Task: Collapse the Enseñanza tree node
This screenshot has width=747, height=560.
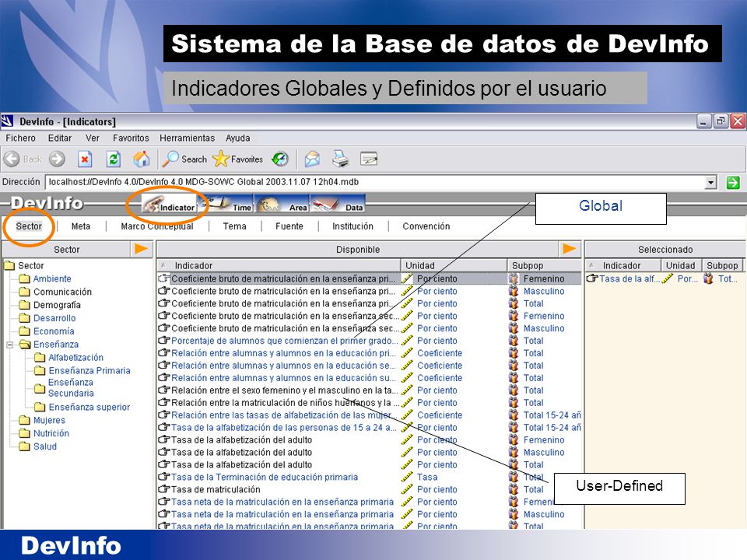Action: click(10, 345)
